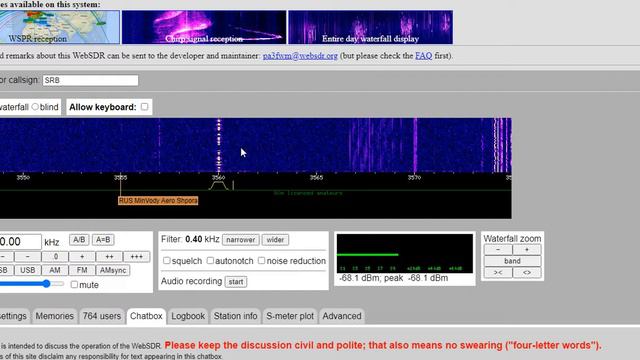Tick the mute checkbox
Image resolution: width=640 pixels, height=360 pixels.
coord(74,284)
